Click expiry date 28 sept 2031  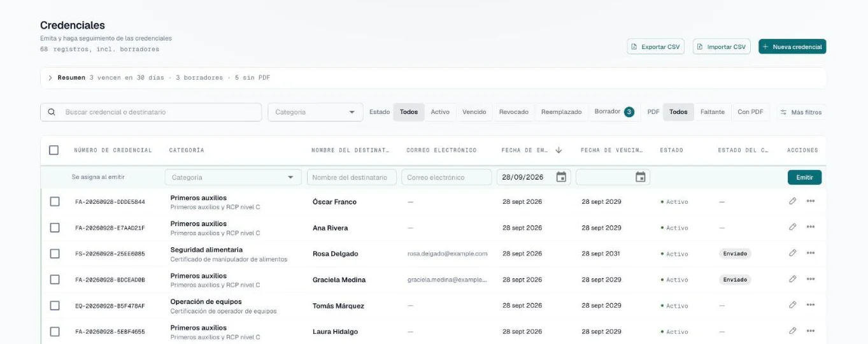(601, 254)
